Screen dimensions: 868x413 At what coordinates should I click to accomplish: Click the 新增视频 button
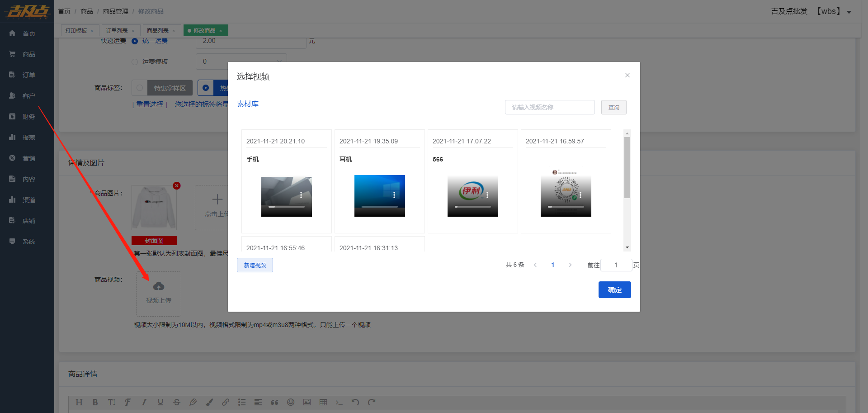[x=255, y=265]
